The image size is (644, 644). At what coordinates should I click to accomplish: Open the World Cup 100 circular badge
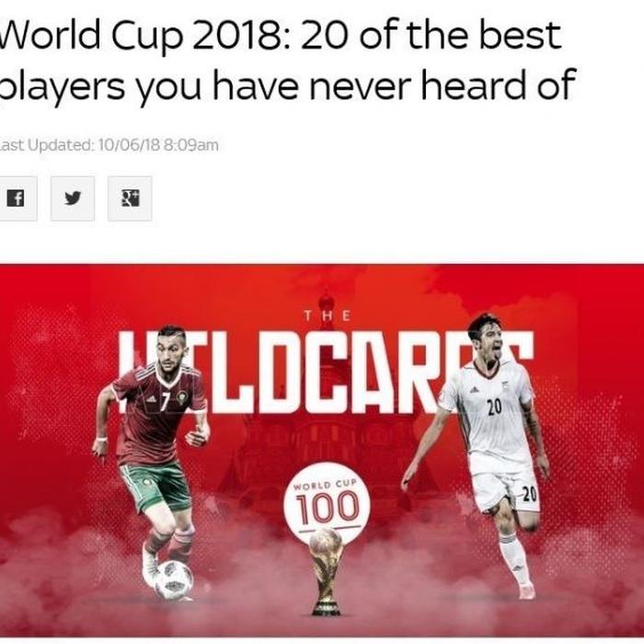327,503
